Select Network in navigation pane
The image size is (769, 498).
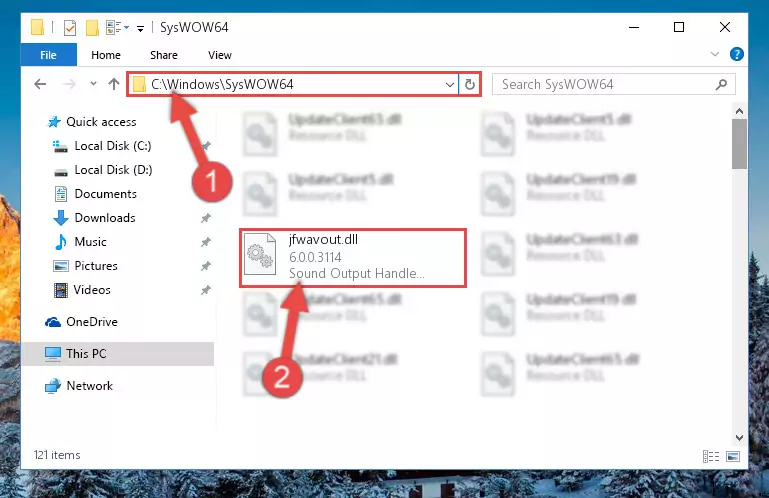(89, 386)
